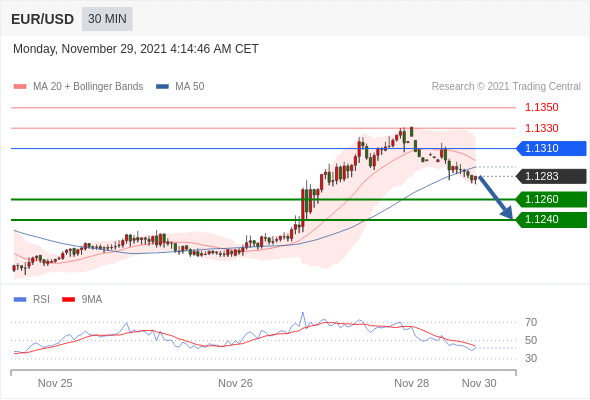Click the RSI legend swatch
Image resolution: width=590 pixels, height=400 pixels.
20,300
